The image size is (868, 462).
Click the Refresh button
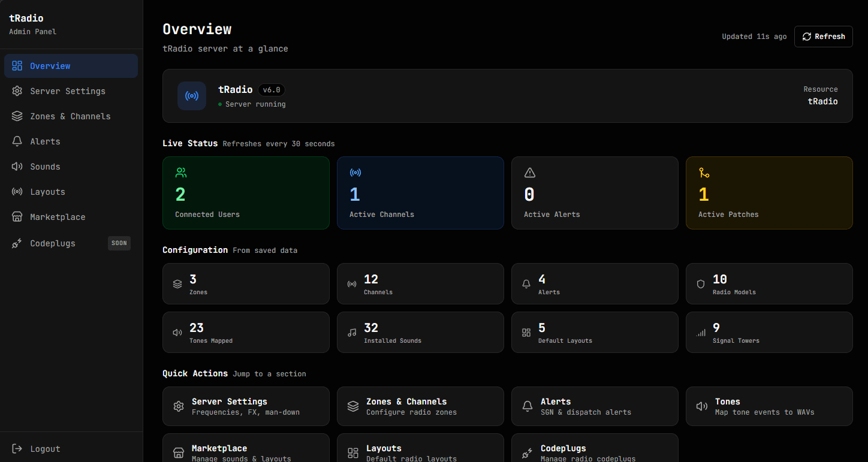click(x=824, y=37)
